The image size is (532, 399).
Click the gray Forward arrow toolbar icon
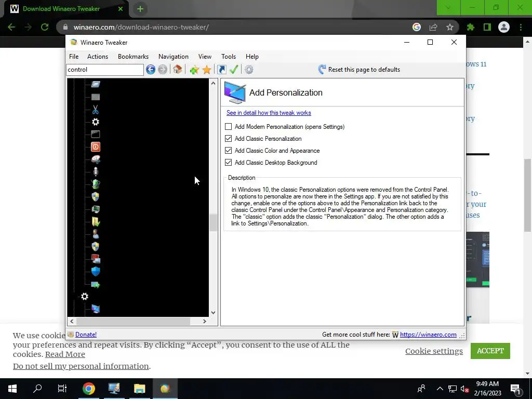coord(163,70)
